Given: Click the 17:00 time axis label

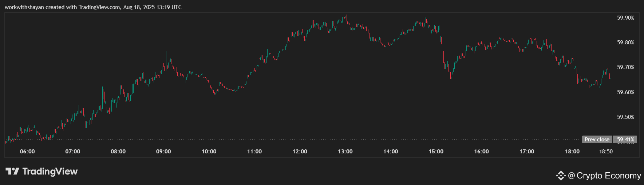Looking at the screenshot, I should (527, 152).
